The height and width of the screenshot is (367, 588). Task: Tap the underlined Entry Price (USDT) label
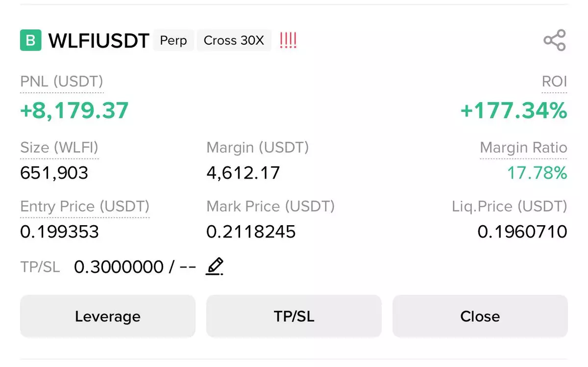pos(85,207)
